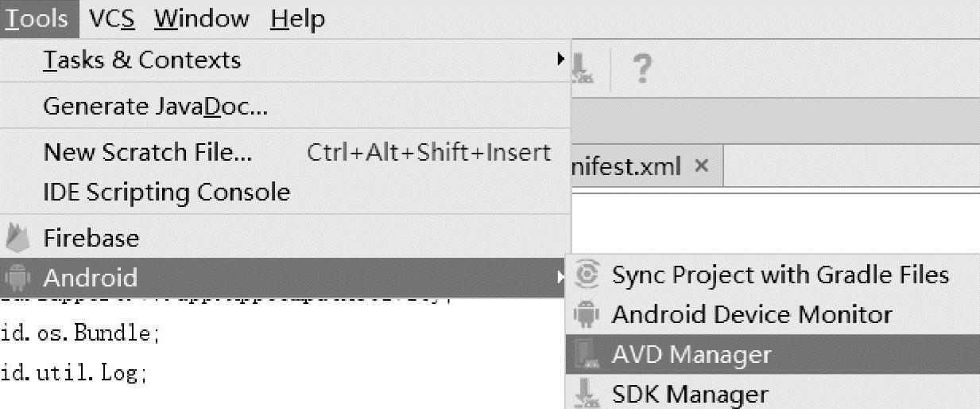Select New Scratch File... menu entry
The width and height of the screenshot is (980, 409).
click(x=148, y=152)
